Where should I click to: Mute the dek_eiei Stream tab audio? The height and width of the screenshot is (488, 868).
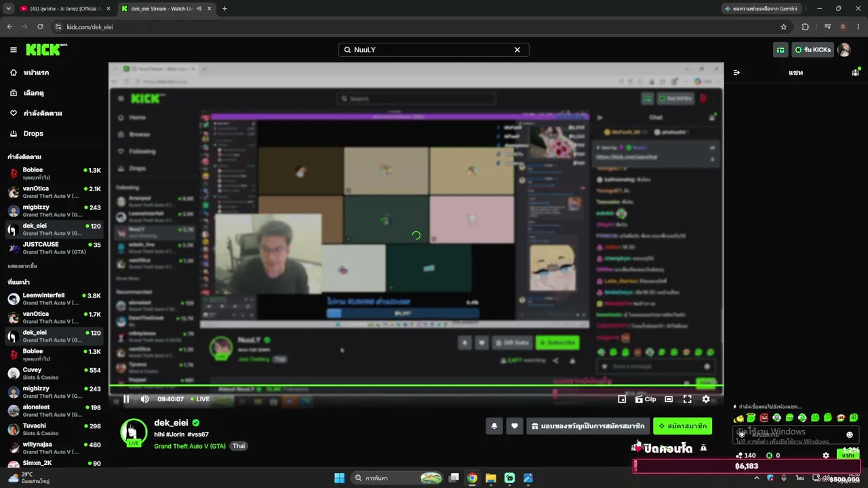coord(199,9)
